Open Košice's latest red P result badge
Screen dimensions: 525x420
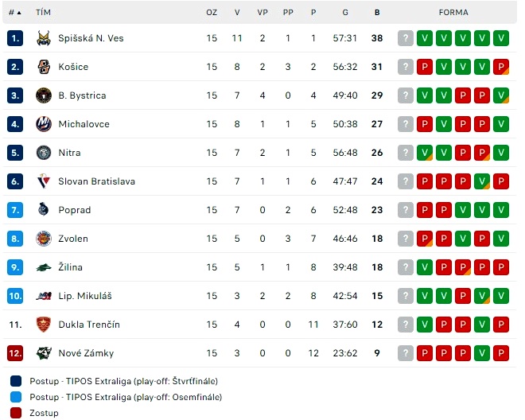tap(425, 67)
